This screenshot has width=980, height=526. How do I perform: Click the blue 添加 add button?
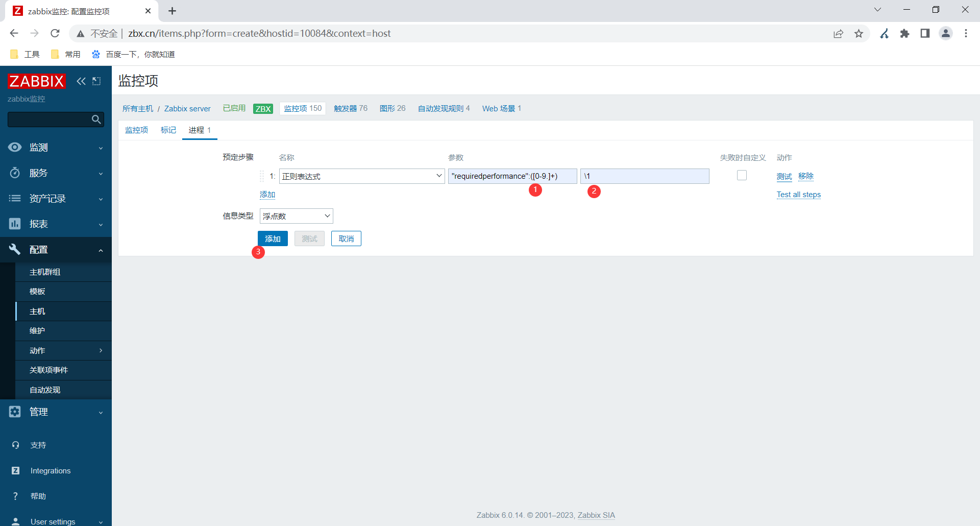click(x=273, y=238)
